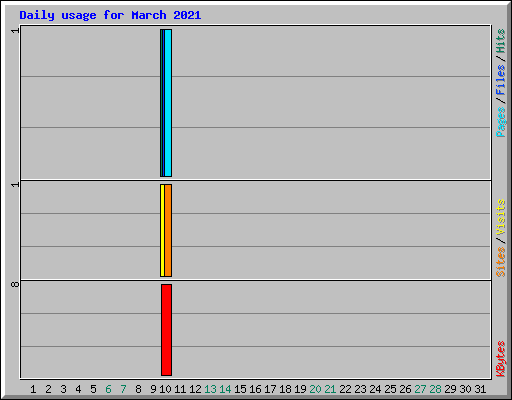Click day label '18' on the x-axis

[x=285, y=389]
